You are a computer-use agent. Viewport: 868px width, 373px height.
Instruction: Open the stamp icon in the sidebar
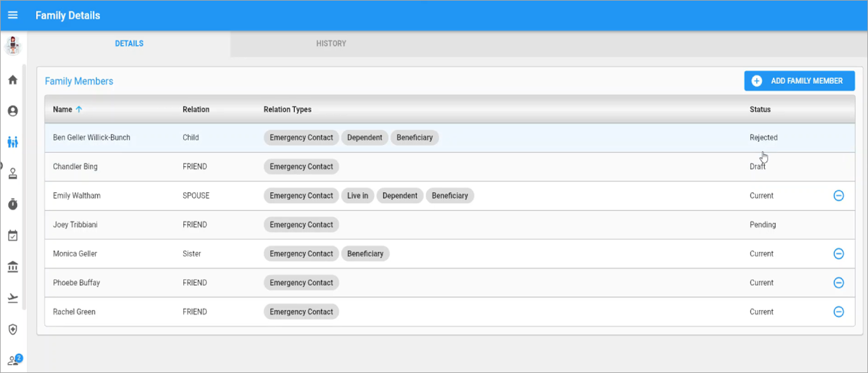(13, 173)
